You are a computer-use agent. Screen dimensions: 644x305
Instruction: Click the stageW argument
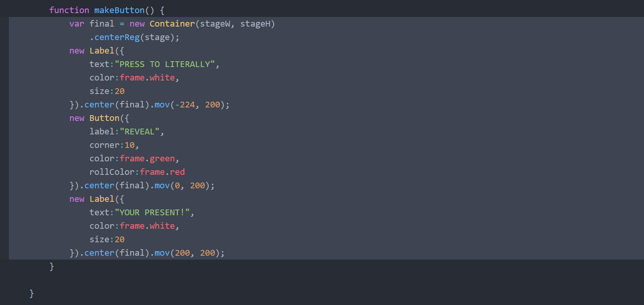[x=215, y=24]
